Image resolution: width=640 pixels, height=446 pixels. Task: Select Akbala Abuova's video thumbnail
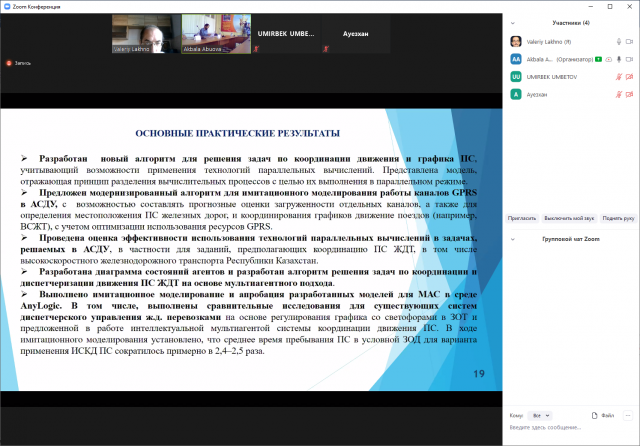216,34
